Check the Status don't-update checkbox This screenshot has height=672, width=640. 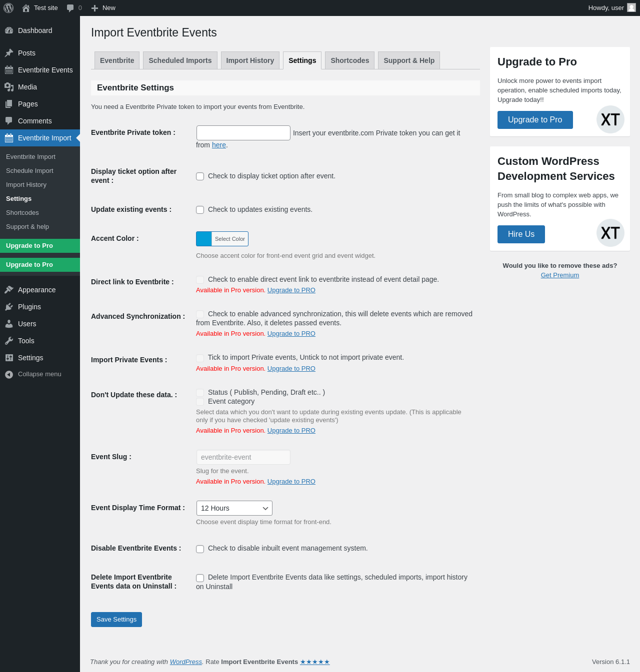(x=200, y=393)
